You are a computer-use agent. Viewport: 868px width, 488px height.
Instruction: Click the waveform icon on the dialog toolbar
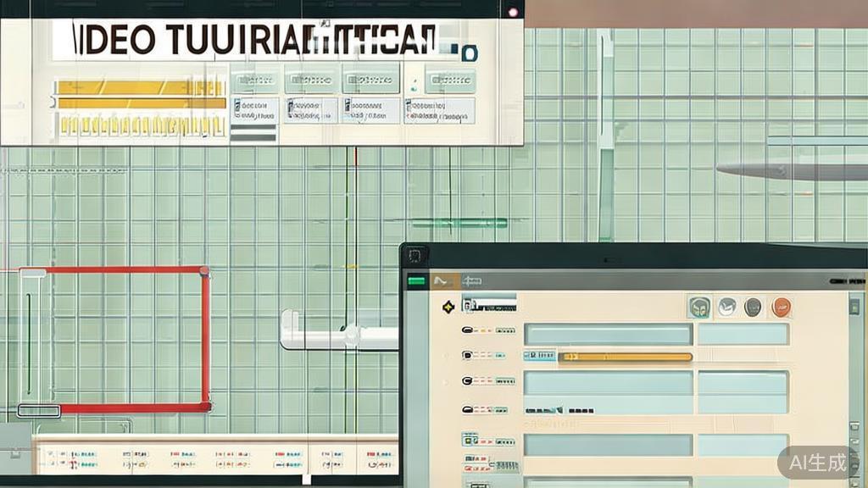click(442, 279)
